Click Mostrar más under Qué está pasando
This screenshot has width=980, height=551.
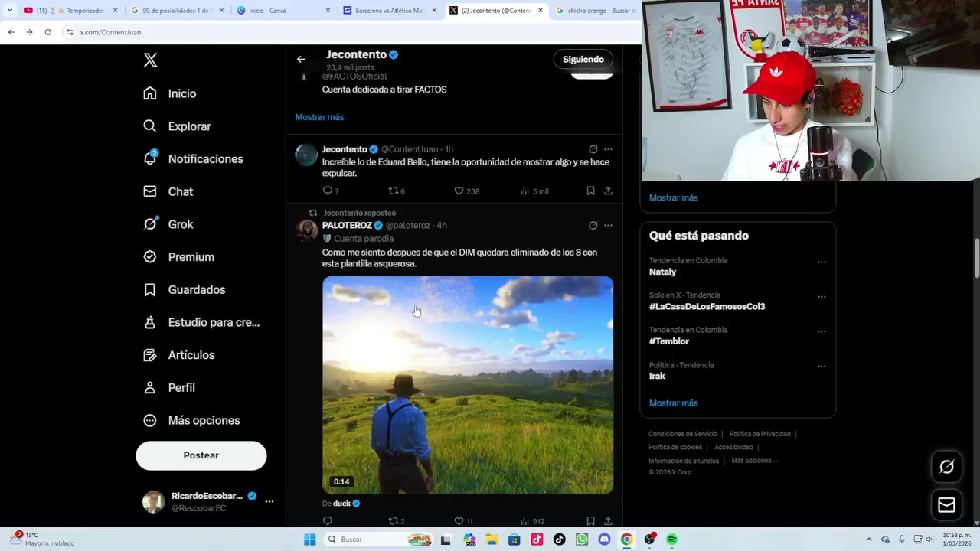pyautogui.click(x=674, y=403)
